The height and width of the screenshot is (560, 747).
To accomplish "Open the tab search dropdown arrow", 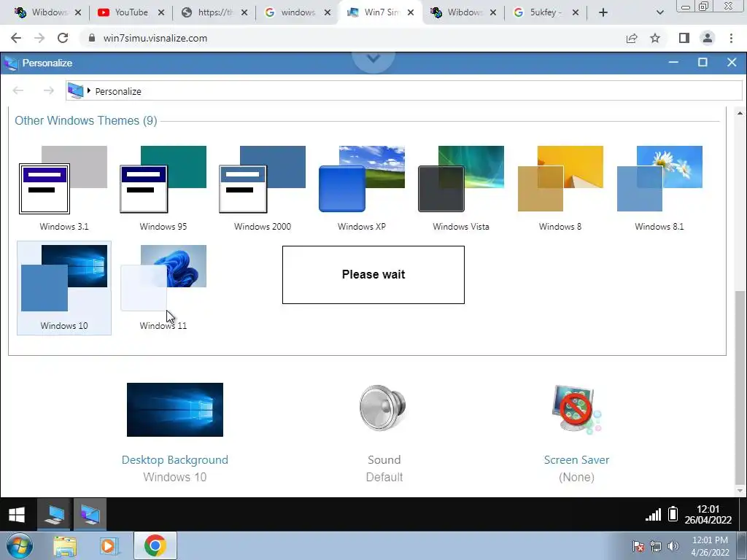I will click(x=659, y=12).
